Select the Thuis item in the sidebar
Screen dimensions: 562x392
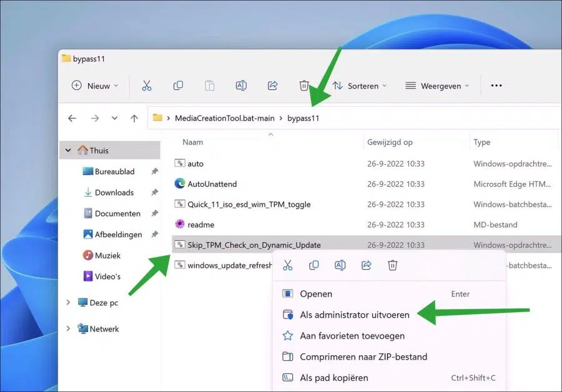click(x=110, y=150)
